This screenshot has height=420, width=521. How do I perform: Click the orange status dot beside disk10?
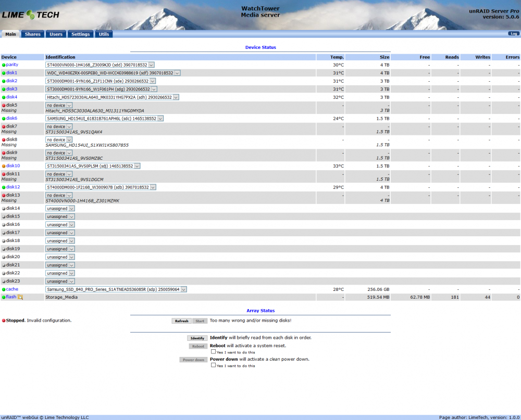click(4, 166)
